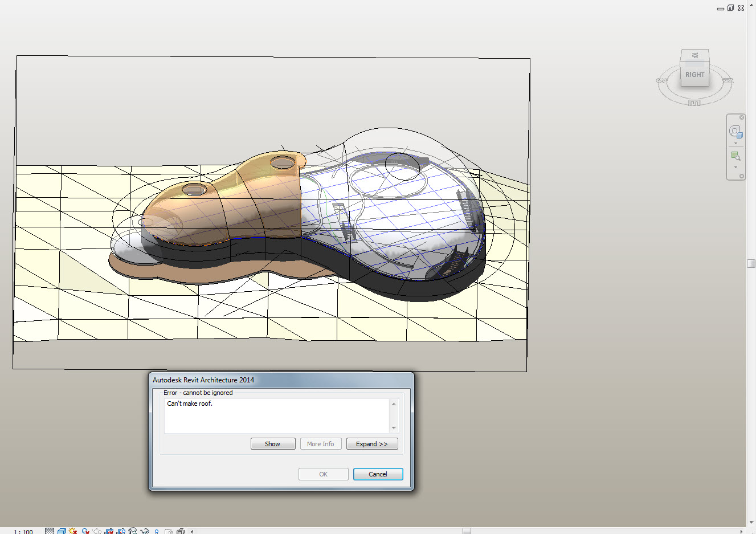Open the Steering Wheels navigation tool
This screenshot has width=756, height=534.
735,132
